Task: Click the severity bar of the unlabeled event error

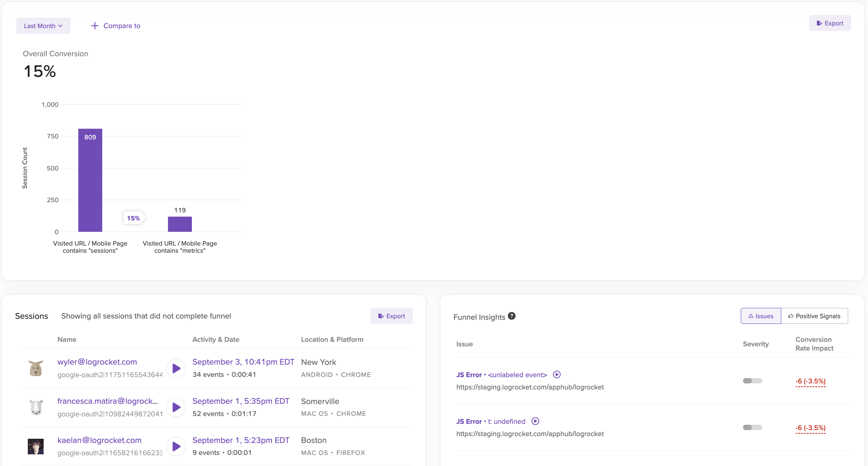Action: pos(752,381)
